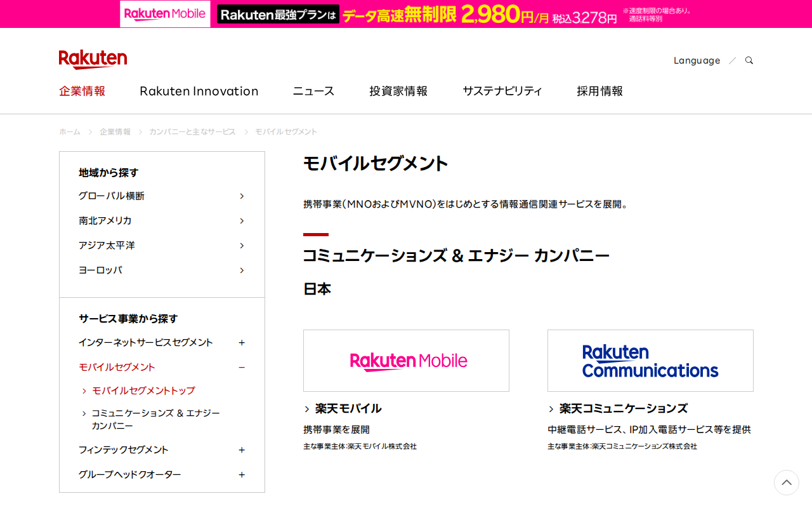Viewport: 812px width, 508px height.
Task: Open the Rakuten Communications logo card
Action: pyautogui.click(x=650, y=361)
